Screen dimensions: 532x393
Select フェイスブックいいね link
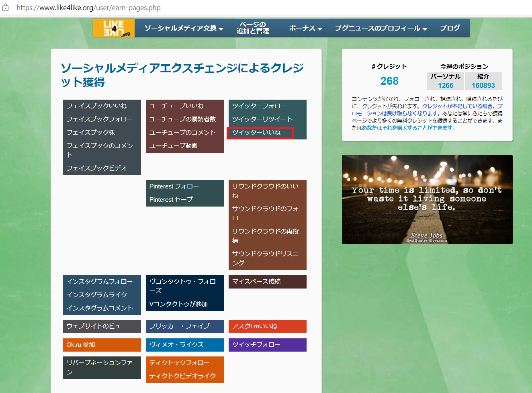97,106
